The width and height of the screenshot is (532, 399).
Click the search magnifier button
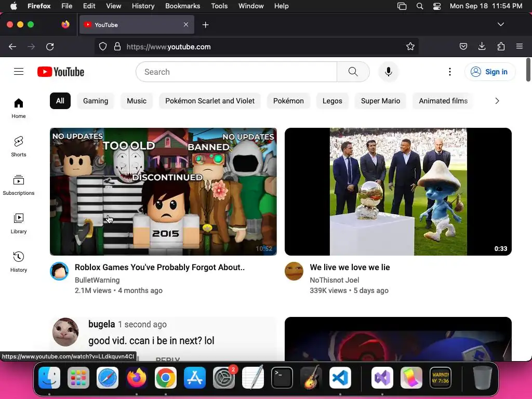353,72
